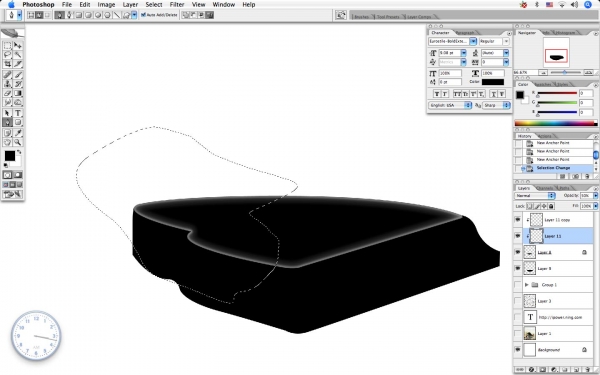Select the Pen tool in toolbox
Image resolution: width=600 pixels, height=375 pixels.
[7, 122]
